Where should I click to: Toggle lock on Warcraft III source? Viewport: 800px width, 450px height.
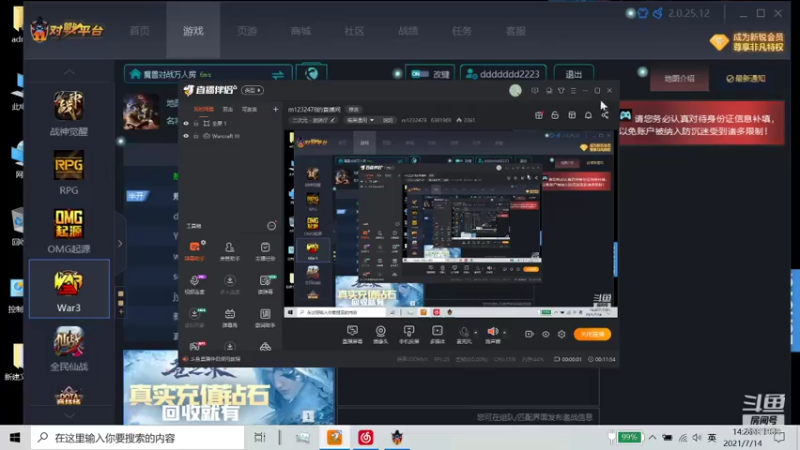(196, 136)
